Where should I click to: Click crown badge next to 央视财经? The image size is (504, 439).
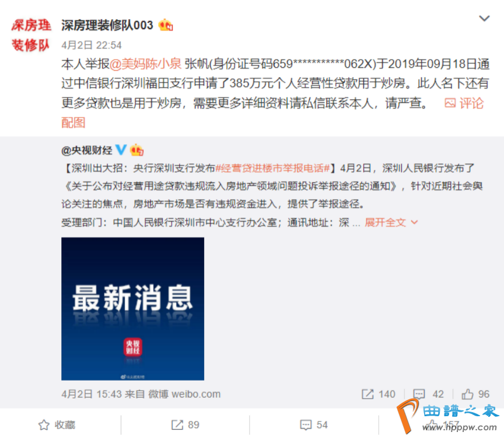pos(136,150)
